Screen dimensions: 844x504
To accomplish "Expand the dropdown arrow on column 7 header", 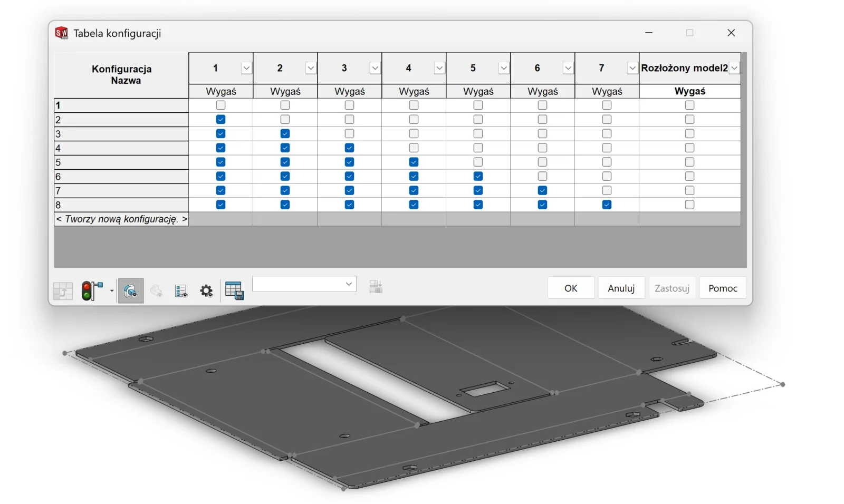I will point(632,68).
